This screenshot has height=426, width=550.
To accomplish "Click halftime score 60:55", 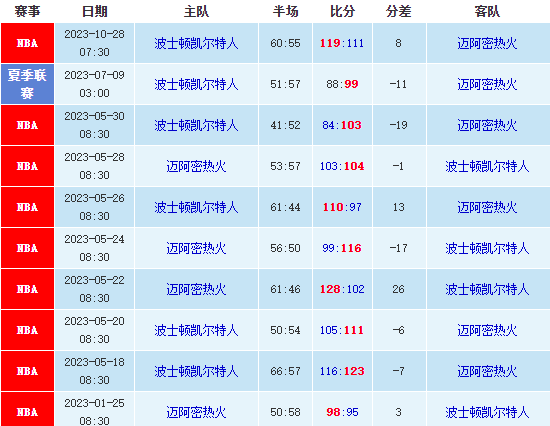I will click(x=285, y=43).
